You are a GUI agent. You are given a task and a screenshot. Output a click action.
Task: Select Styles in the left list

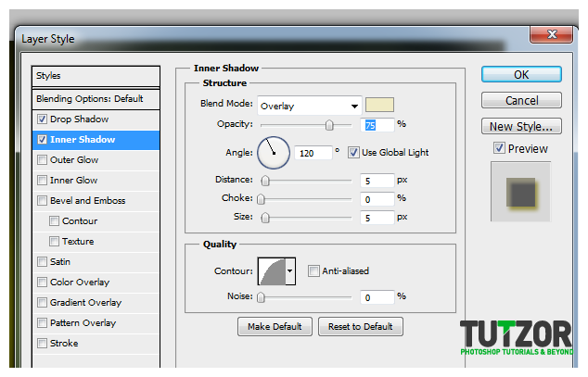point(96,76)
